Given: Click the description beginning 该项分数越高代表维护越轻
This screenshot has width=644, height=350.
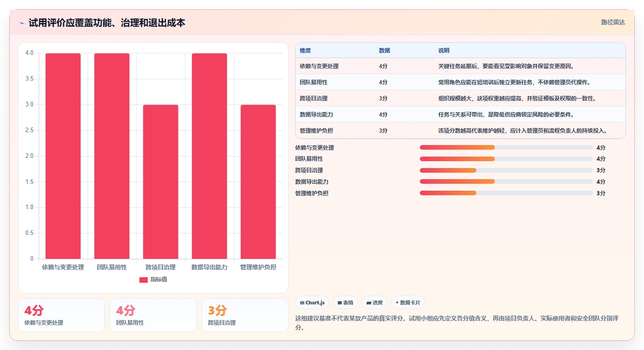Looking at the screenshot, I should [x=522, y=131].
